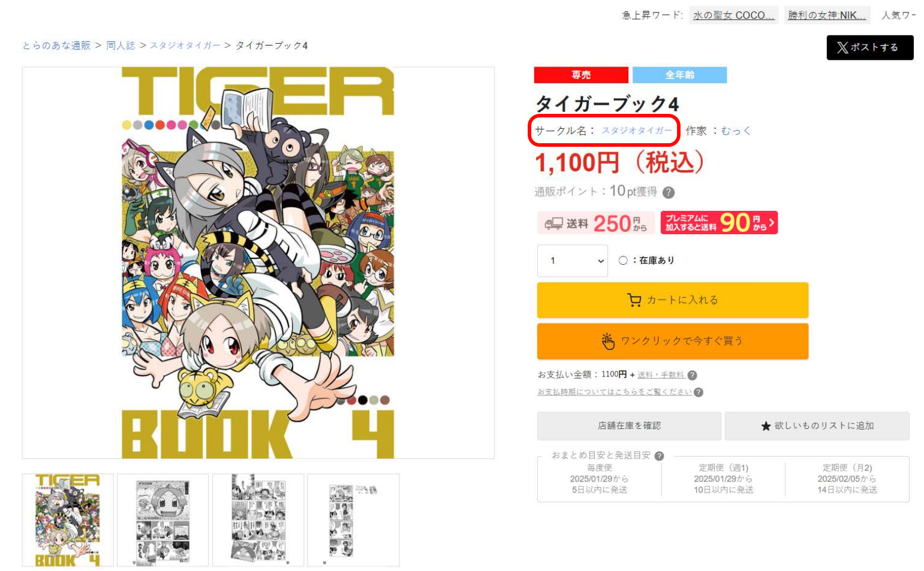Open スタジオタイガー breadcrumb link
924x571 pixels.
(185, 46)
